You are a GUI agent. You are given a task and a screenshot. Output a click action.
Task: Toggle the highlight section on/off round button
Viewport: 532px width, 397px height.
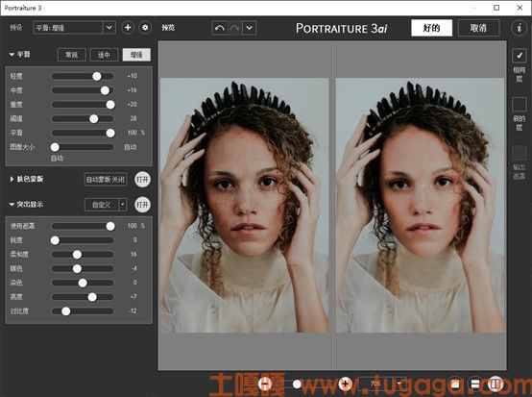[142, 205]
